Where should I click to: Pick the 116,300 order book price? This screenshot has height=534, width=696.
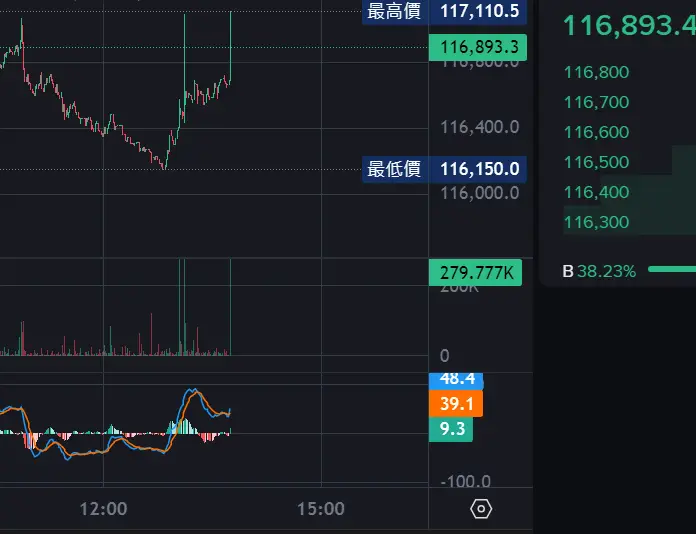pyautogui.click(x=596, y=222)
